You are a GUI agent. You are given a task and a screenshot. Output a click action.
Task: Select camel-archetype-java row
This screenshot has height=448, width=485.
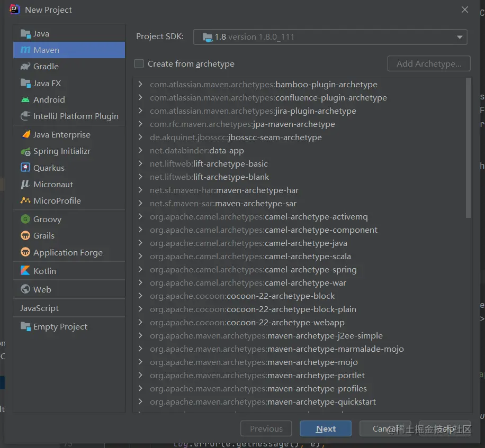300,243
